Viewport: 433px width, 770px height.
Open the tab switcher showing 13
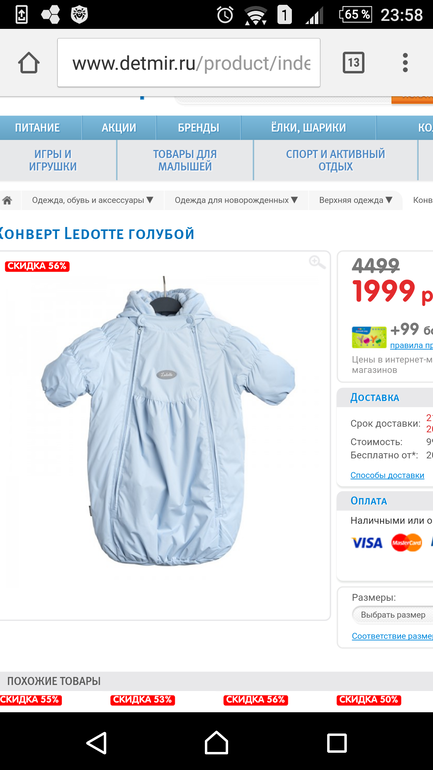point(353,63)
